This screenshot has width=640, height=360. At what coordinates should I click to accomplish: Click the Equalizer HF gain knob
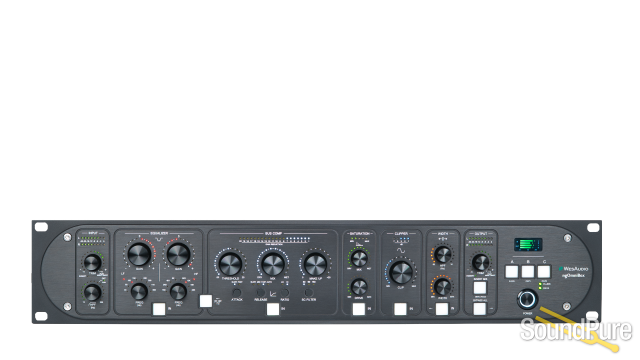(178, 254)
